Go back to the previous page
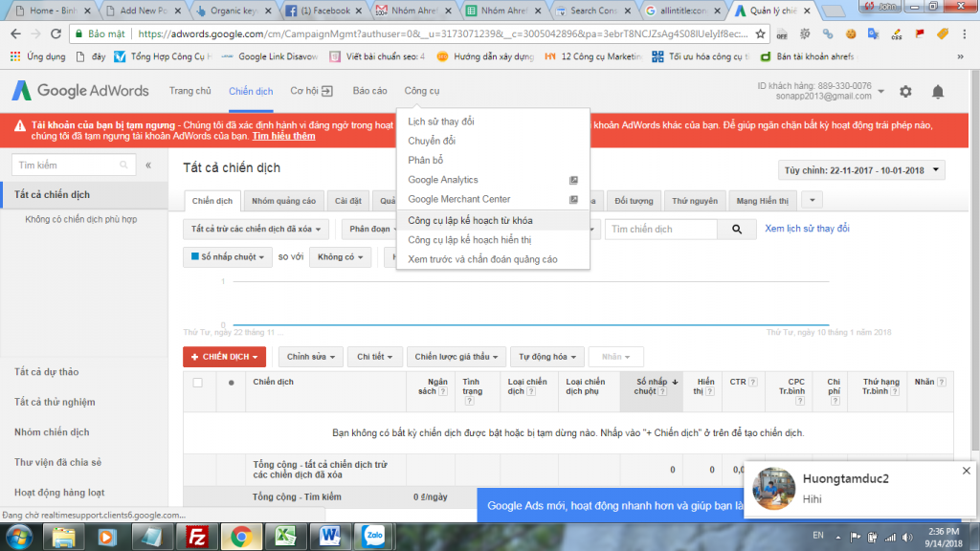The width and height of the screenshot is (980, 551). pyautogui.click(x=15, y=33)
